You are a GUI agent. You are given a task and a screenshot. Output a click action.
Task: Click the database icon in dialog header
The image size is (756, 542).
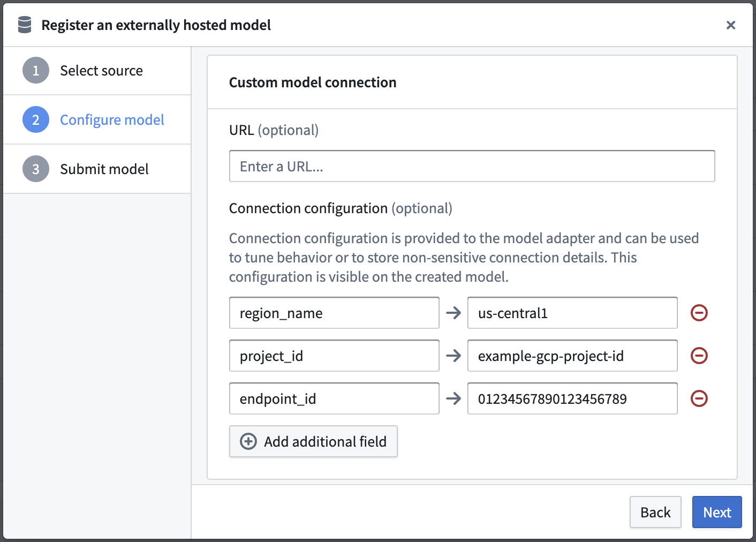(x=25, y=25)
